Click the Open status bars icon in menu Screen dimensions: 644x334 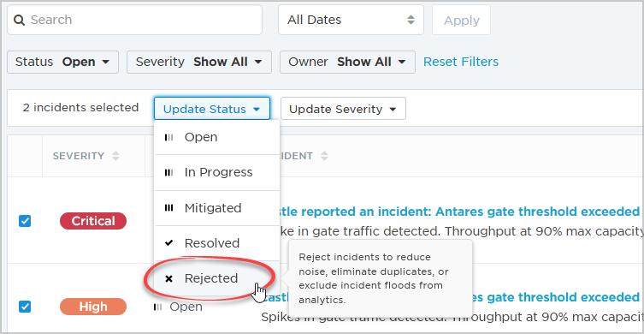pyautogui.click(x=168, y=137)
